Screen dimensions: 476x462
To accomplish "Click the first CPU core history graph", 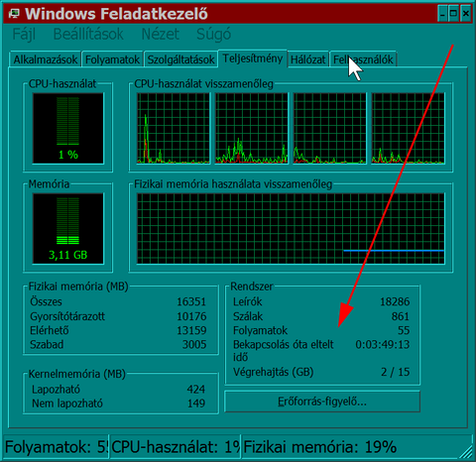I will pyautogui.click(x=174, y=128).
